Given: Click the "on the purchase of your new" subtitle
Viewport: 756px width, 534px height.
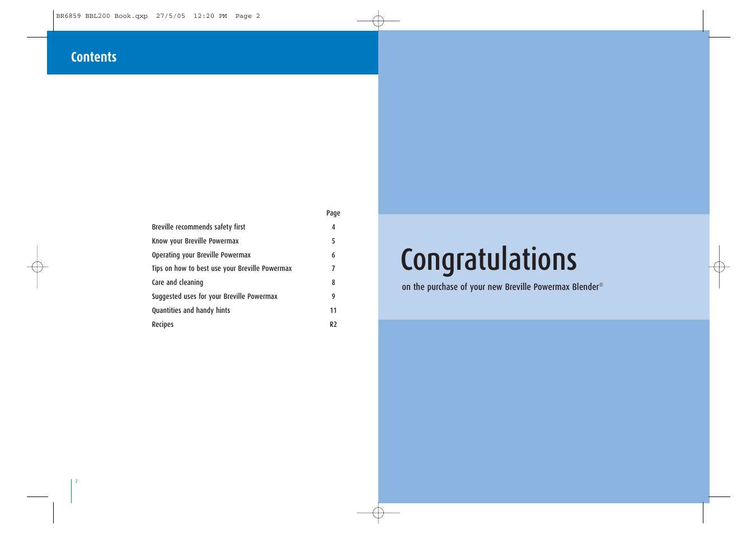Looking at the screenshot, I should [503, 287].
